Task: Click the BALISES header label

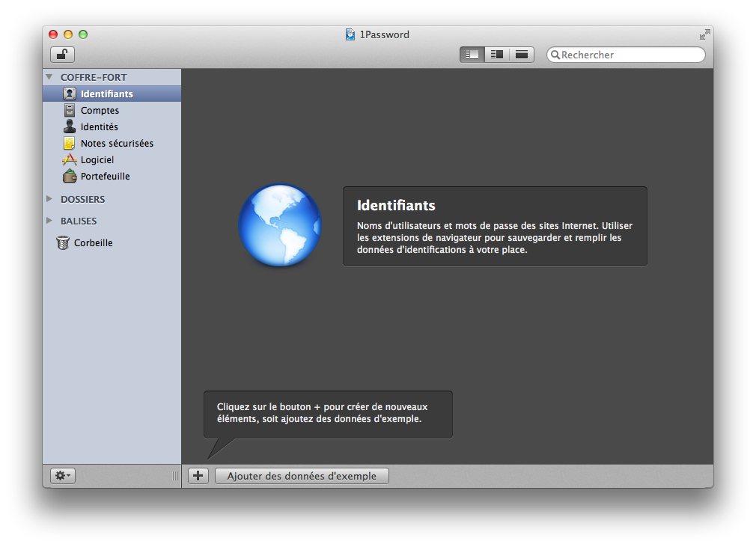Action: pos(79,221)
